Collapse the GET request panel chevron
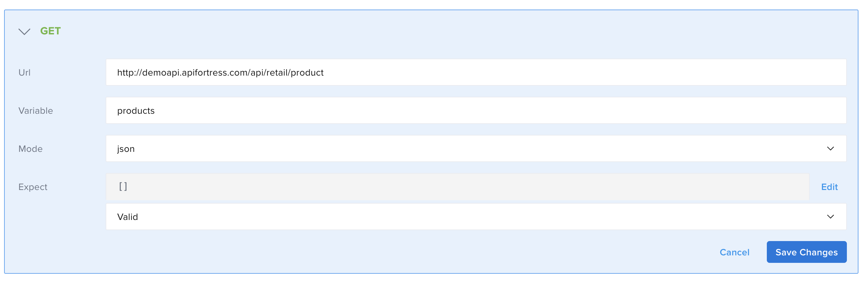This screenshot has height=286, width=868. [24, 32]
